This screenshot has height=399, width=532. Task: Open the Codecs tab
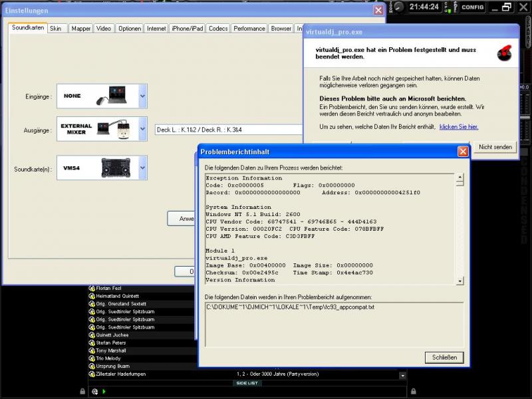tap(218, 29)
